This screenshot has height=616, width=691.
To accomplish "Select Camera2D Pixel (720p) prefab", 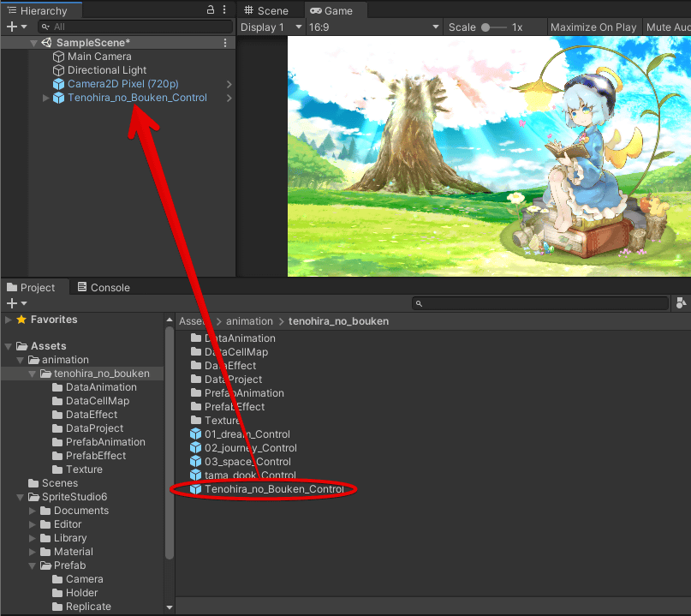I will click(123, 84).
